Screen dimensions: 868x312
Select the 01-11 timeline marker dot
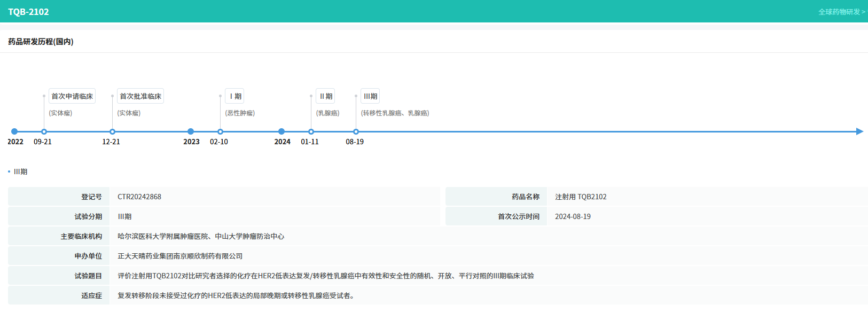coord(311,131)
